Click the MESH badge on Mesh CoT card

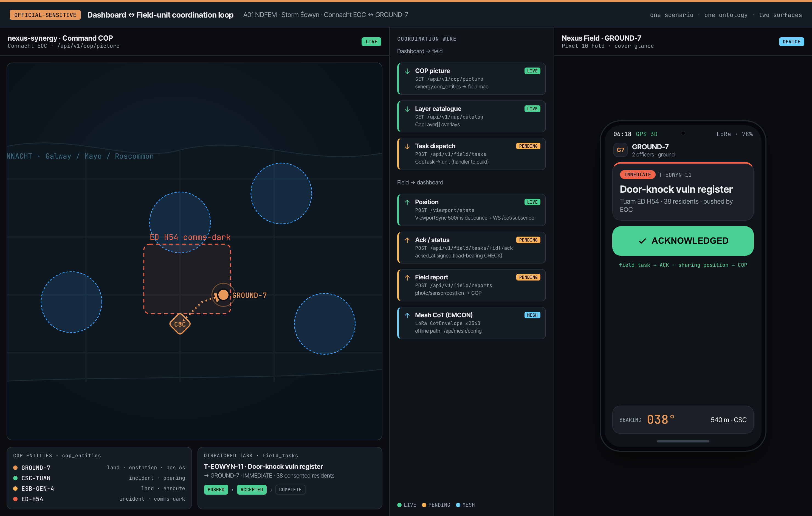click(x=532, y=315)
